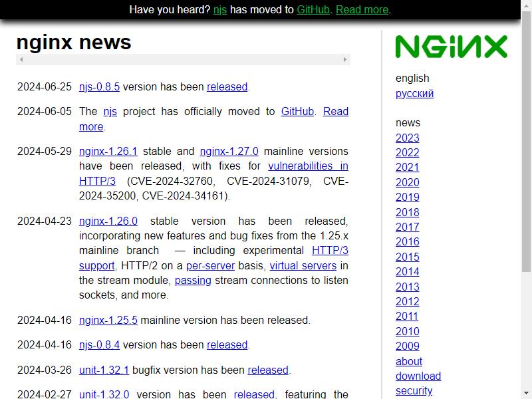Open njs link in 2024-06-05 entry
Screen dimensions: 532x399
(110, 111)
